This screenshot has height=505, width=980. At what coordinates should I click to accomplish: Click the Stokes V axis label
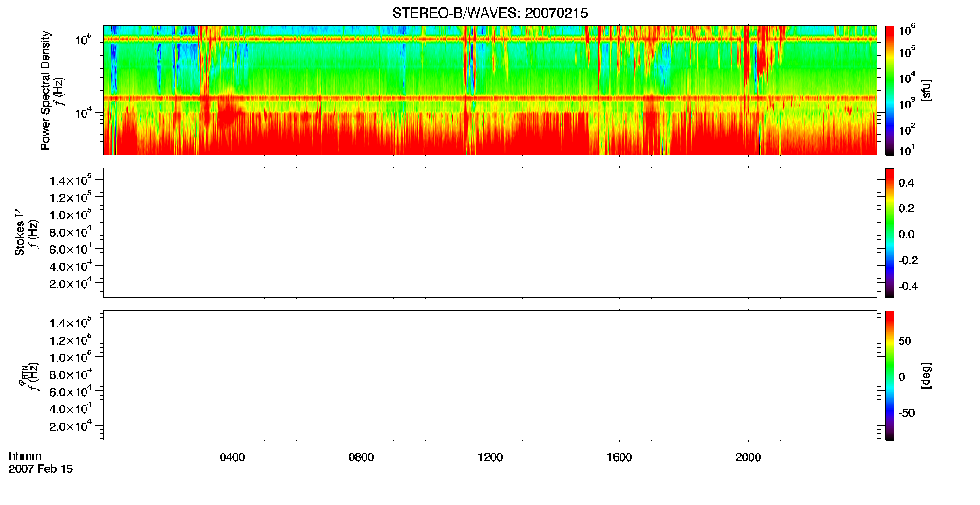[20, 233]
